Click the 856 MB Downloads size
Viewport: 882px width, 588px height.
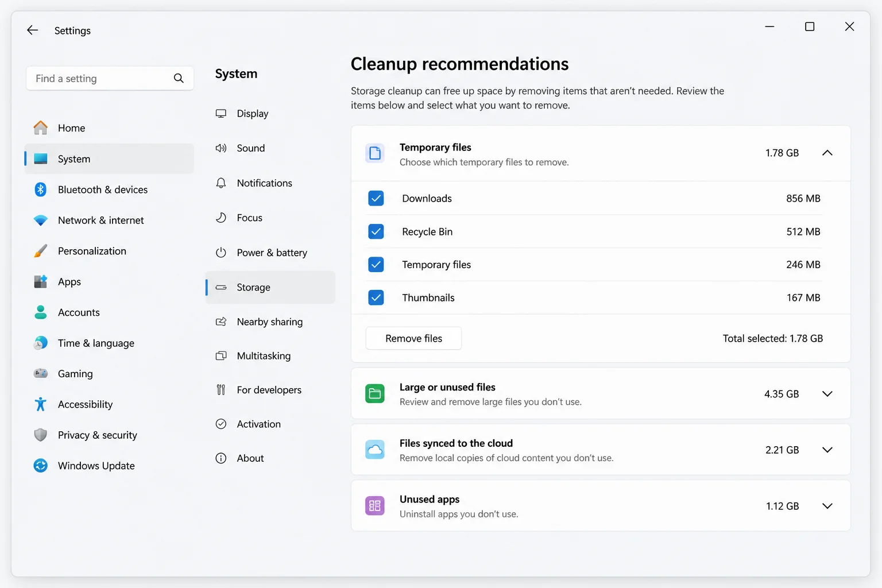pos(803,198)
